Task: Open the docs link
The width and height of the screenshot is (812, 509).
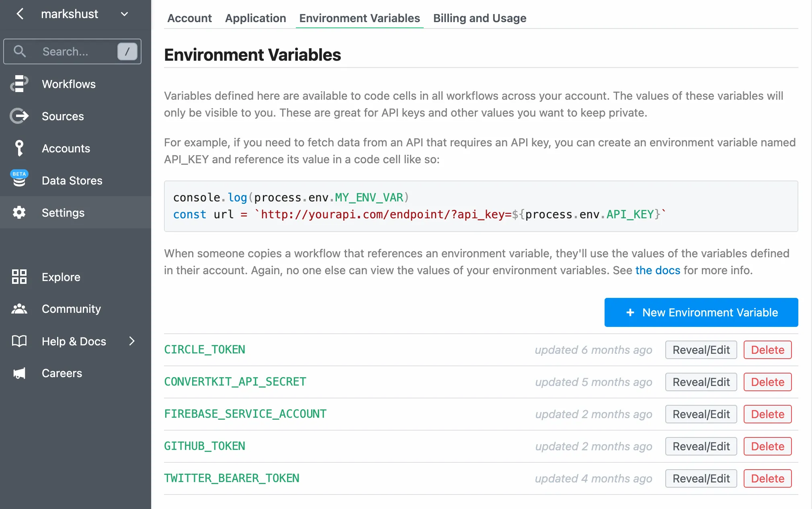Action: (657, 270)
